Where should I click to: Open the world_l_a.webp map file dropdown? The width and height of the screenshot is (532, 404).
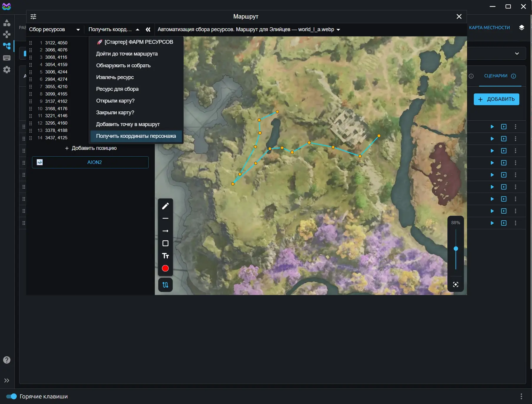click(x=249, y=29)
